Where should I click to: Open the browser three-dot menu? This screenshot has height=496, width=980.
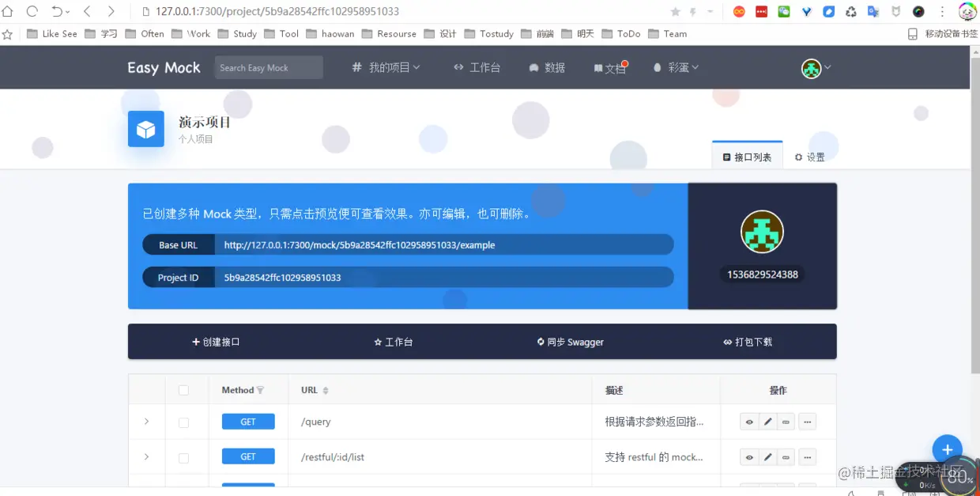pyautogui.click(x=941, y=12)
